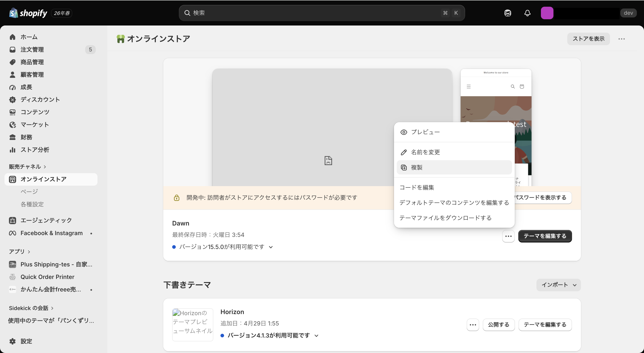Open the 使用中のテーマが「パンくずリ... conversation
Screen dimensions: 644x353
tap(51, 321)
